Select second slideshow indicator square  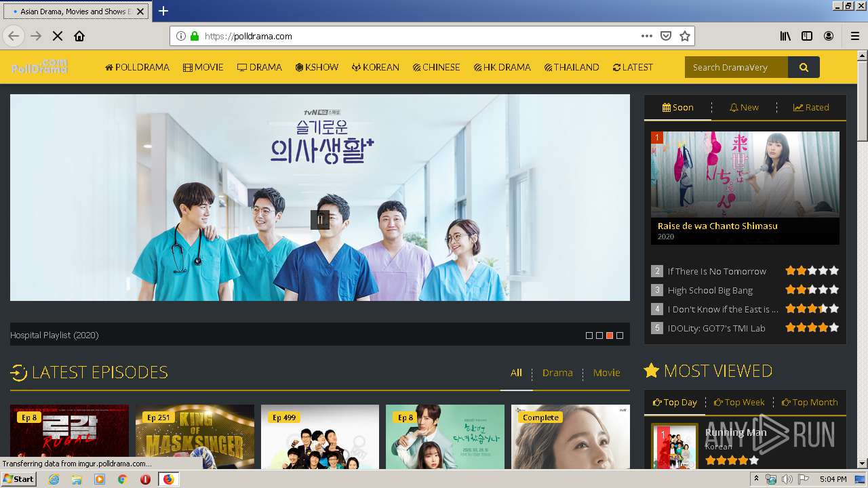pyautogui.click(x=599, y=335)
